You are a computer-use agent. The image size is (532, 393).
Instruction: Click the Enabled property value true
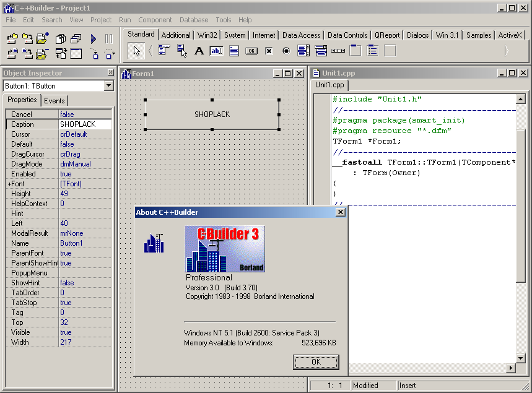coord(85,174)
